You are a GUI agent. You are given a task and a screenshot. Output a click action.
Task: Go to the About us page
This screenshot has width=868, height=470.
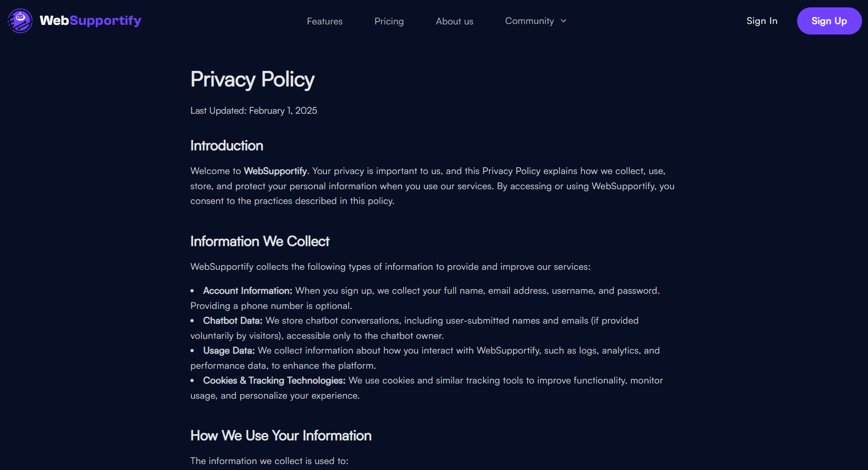(x=454, y=21)
